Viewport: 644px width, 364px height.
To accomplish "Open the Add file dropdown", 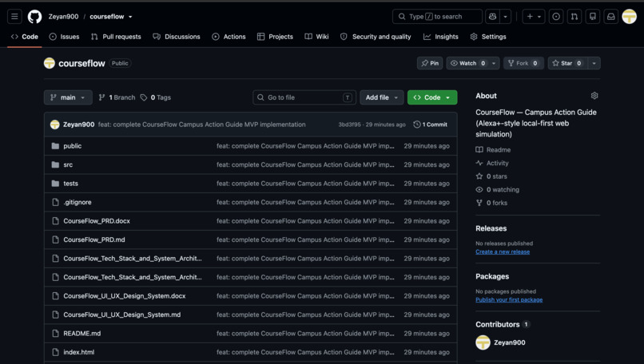I will (382, 97).
